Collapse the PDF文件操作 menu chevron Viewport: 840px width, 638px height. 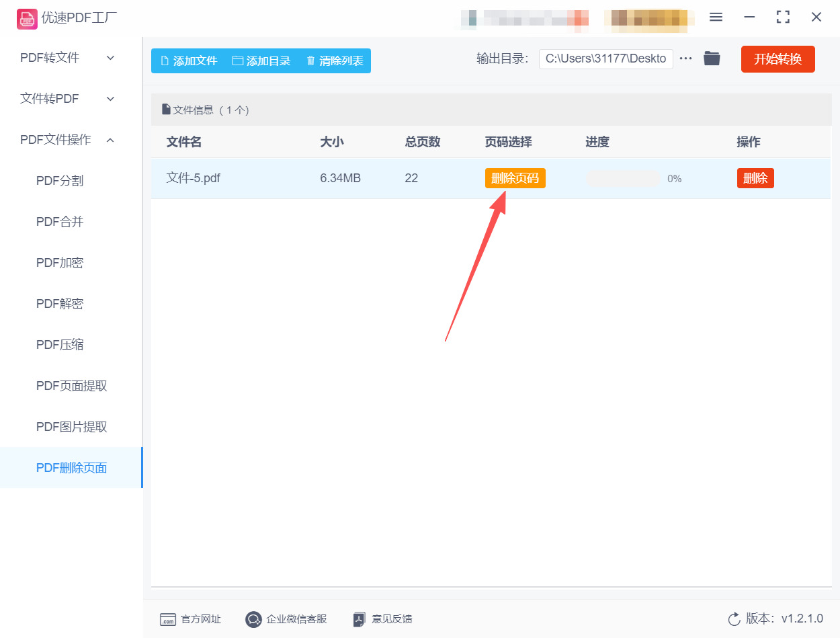click(x=111, y=140)
